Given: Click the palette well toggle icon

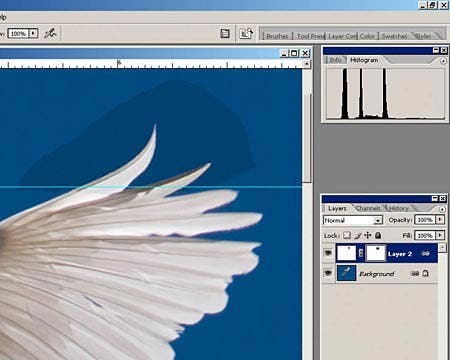Looking at the screenshot, I should tap(246, 33).
